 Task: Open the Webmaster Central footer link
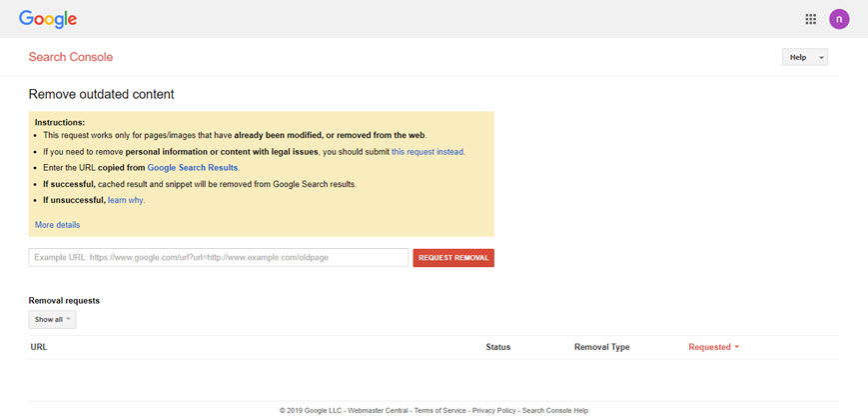(x=379, y=411)
